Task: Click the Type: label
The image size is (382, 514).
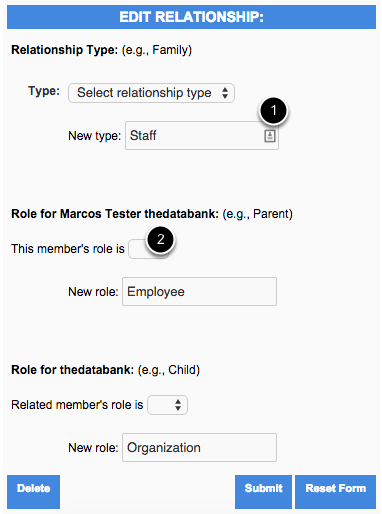Action: [x=44, y=91]
